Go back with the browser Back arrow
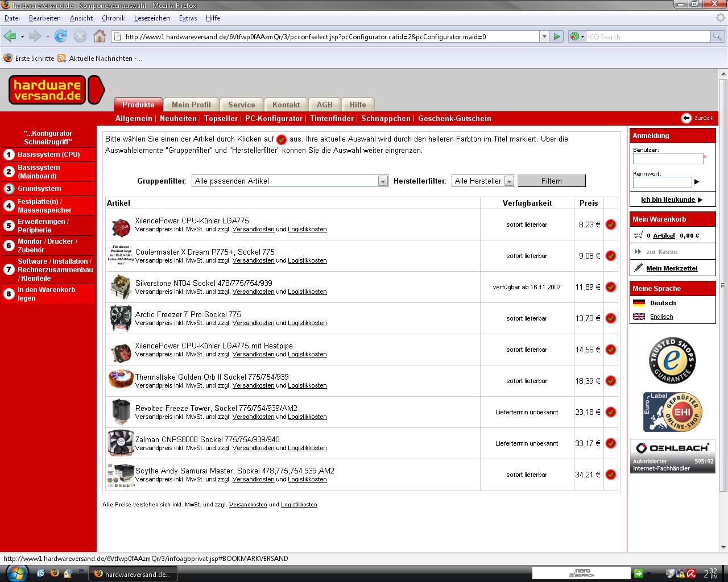The height and width of the screenshot is (582, 728). click(10, 36)
